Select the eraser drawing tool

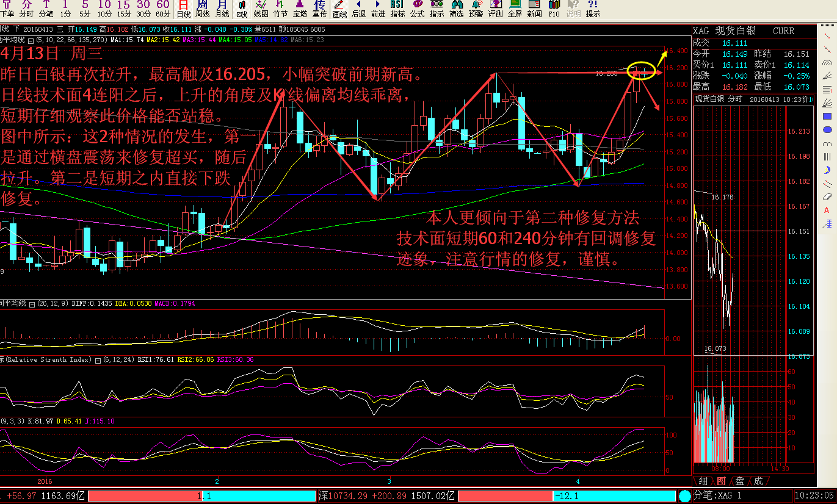827,196
